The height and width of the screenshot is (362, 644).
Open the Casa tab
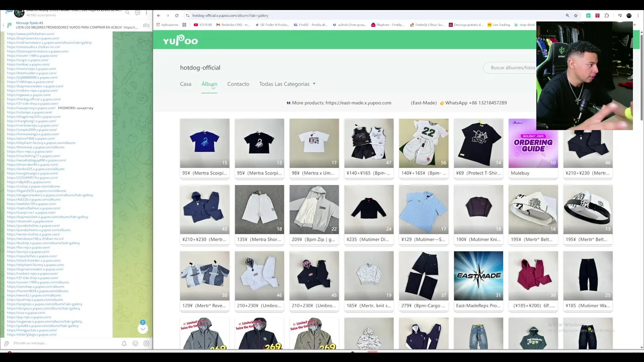point(186,84)
